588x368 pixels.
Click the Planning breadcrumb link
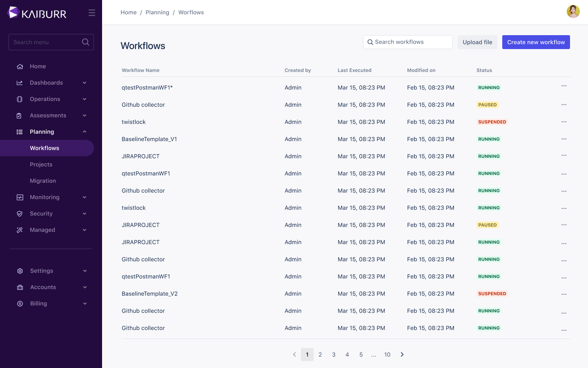pyautogui.click(x=157, y=12)
